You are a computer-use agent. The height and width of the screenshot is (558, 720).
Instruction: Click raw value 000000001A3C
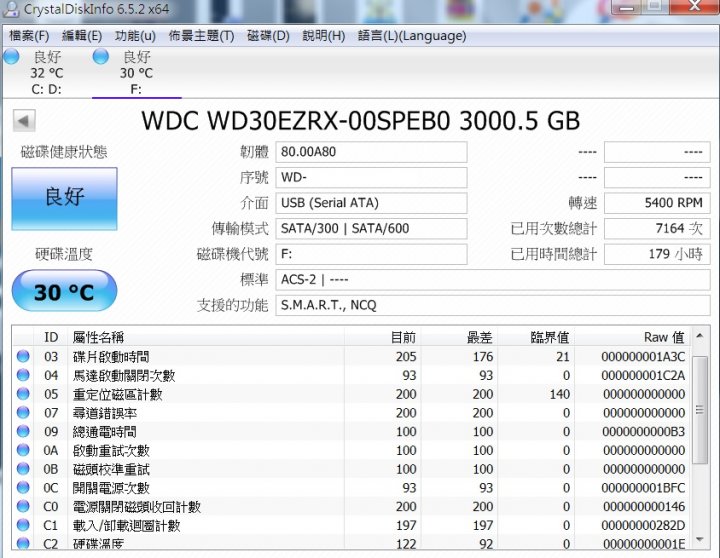point(643,356)
